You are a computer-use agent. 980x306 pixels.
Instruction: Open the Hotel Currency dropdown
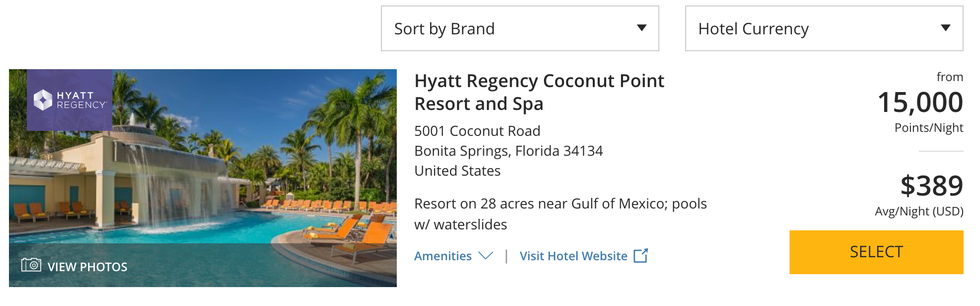pos(823,28)
